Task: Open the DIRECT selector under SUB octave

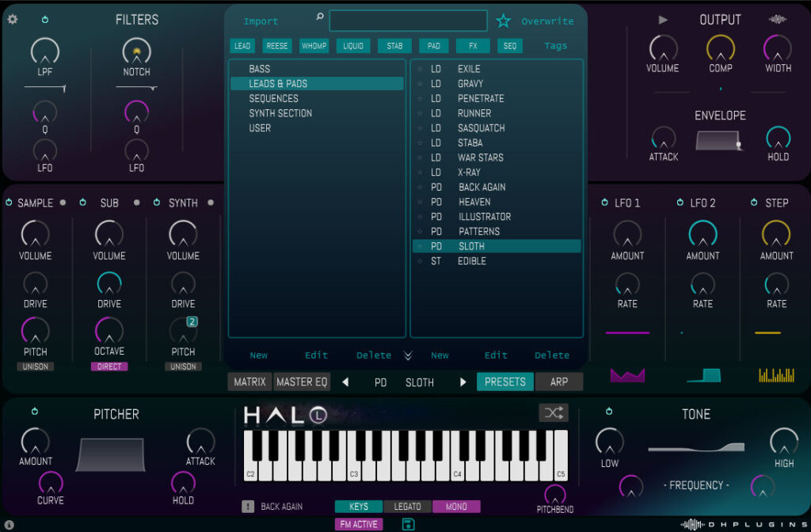Action: 109,367
